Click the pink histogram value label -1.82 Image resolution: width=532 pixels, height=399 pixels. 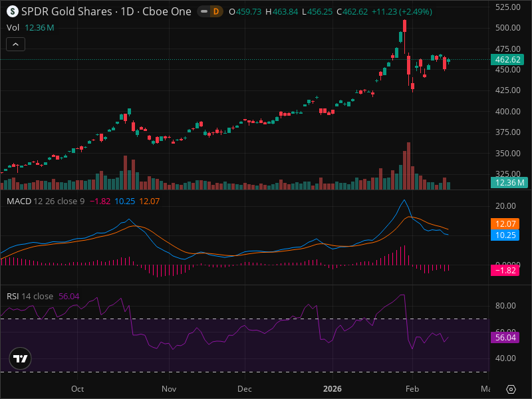(x=505, y=271)
